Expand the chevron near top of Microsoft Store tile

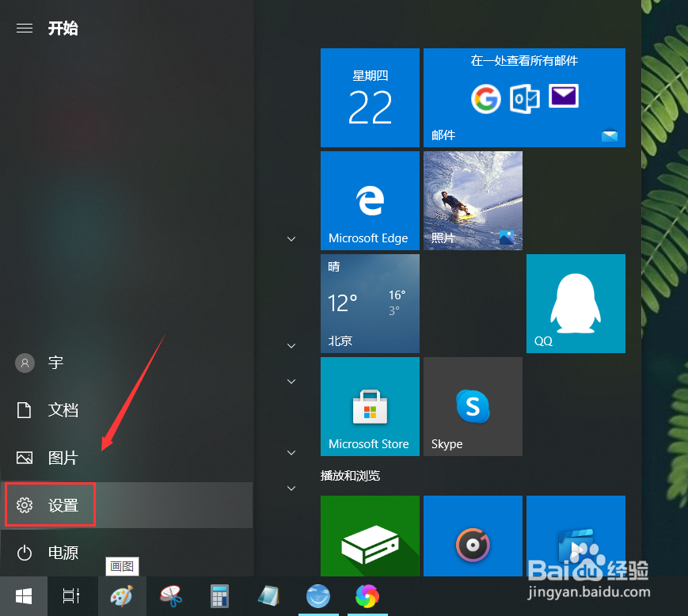click(x=291, y=382)
